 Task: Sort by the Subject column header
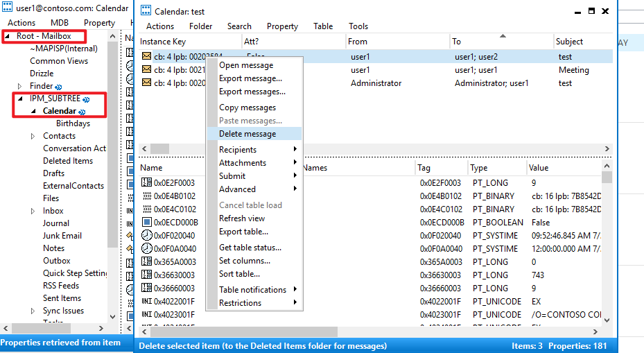(583, 42)
